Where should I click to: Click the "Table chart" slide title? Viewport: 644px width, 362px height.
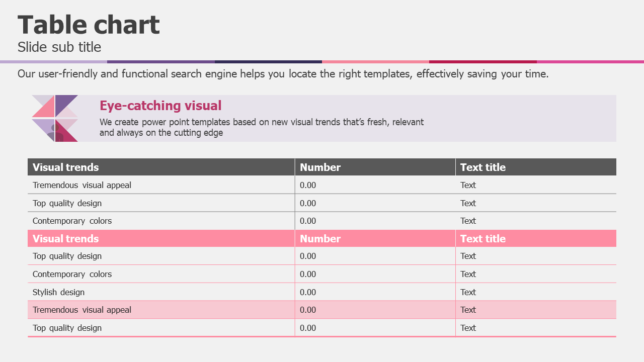89,25
